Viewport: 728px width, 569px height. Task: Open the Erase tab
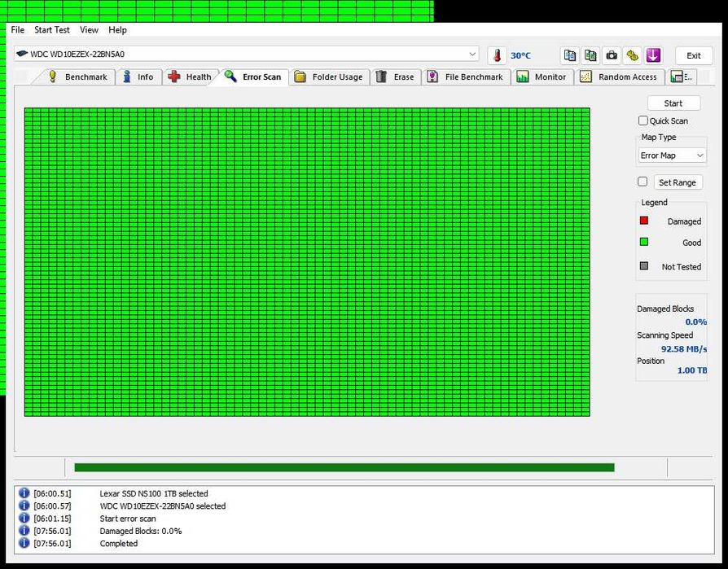coord(396,77)
